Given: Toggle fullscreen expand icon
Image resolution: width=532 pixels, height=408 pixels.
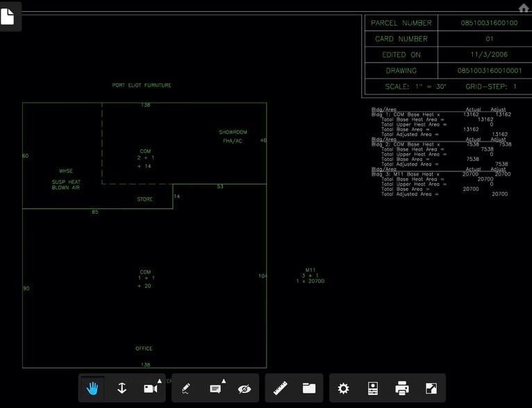Looking at the screenshot, I should pos(431,389).
